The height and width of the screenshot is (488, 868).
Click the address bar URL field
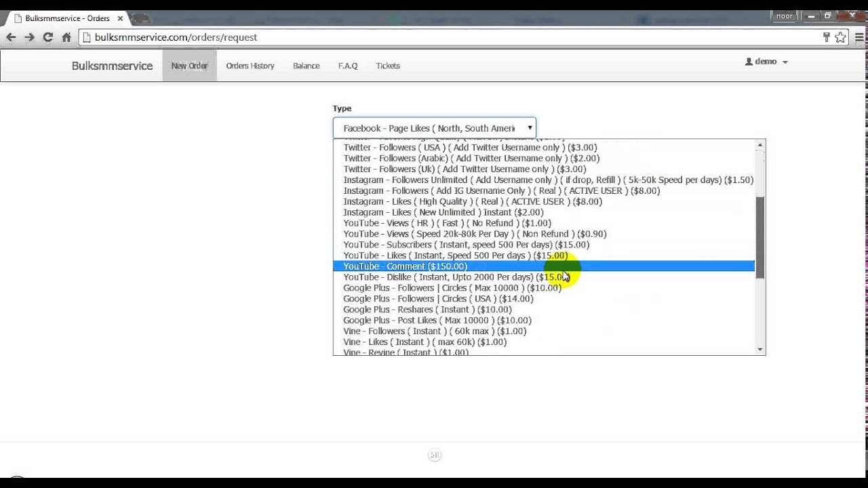pyautogui.click(x=448, y=37)
